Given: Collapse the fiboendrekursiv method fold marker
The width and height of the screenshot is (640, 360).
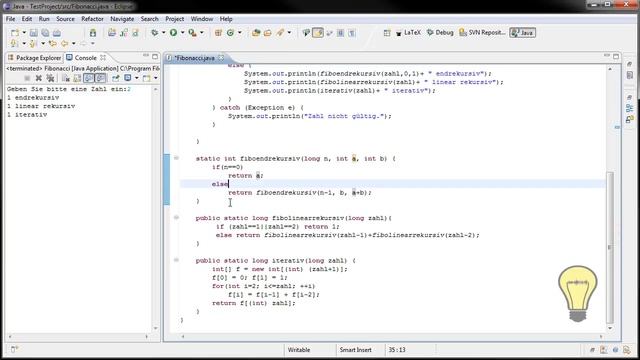Looking at the screenshot, I should click(x=176, y=158).
